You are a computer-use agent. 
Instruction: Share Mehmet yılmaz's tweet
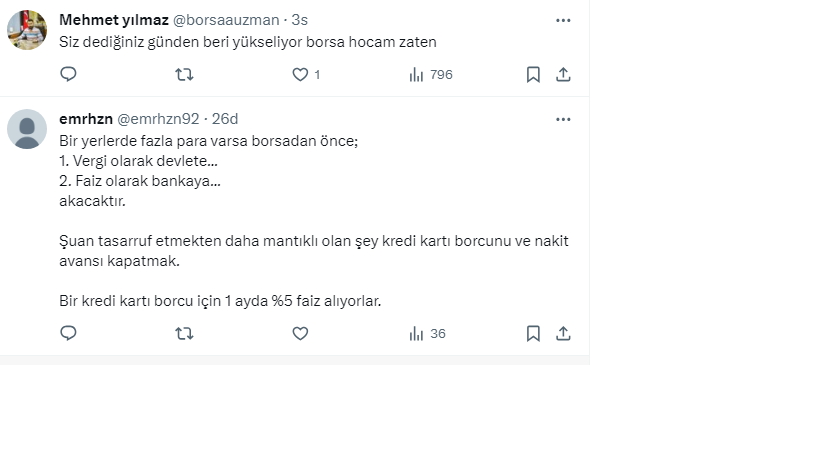click(x=563, y=75)
